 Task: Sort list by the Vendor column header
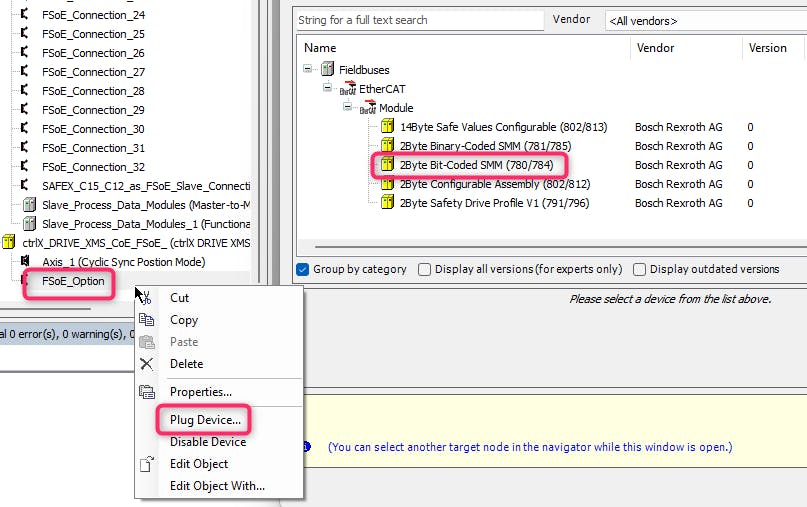pyautogui.click(x=655, y=48)
